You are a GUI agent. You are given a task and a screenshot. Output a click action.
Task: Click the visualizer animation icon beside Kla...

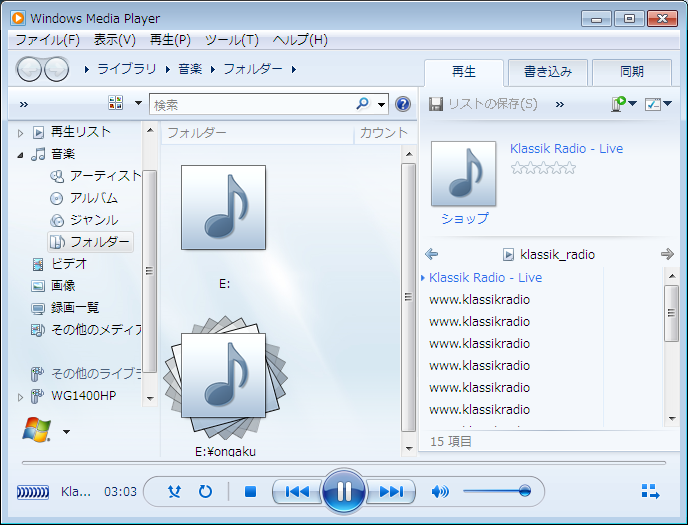point(33,492)
